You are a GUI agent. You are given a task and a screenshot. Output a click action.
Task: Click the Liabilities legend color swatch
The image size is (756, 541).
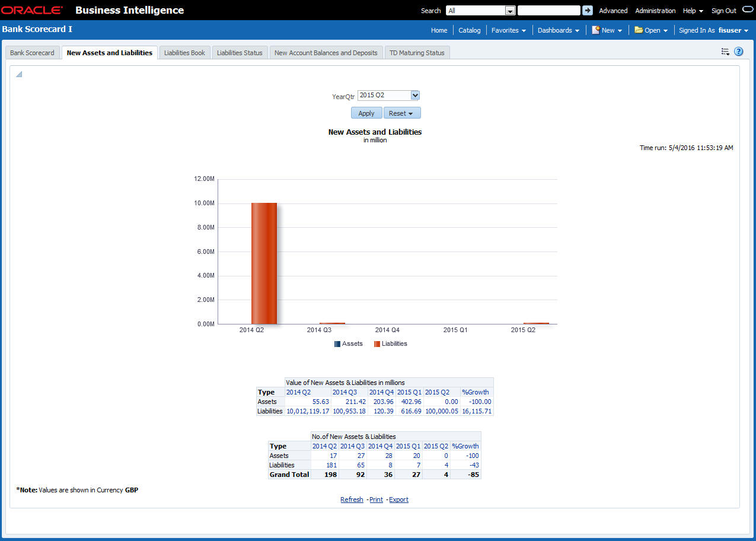(377, 344)
